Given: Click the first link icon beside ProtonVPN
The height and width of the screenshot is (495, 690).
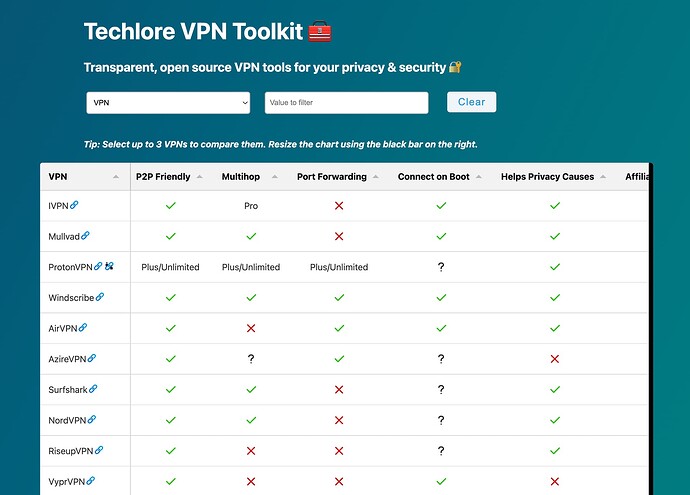Looking at the screenshot, I should coord(98,267).
